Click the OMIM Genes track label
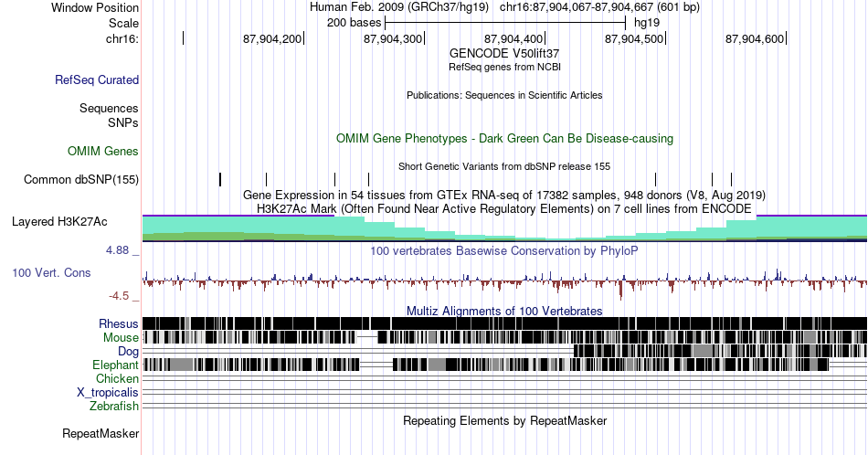This screenshot has height=455, width=868. (103, 151)
